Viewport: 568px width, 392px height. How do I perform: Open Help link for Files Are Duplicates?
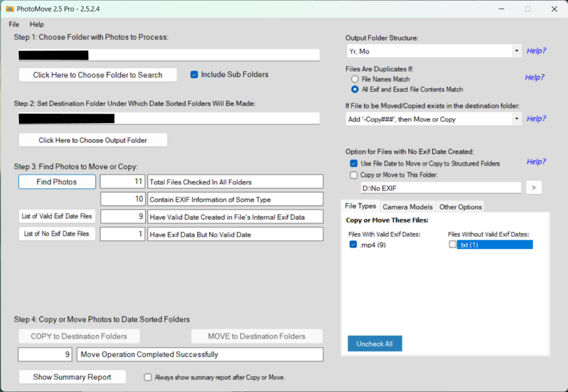point(535,78)
